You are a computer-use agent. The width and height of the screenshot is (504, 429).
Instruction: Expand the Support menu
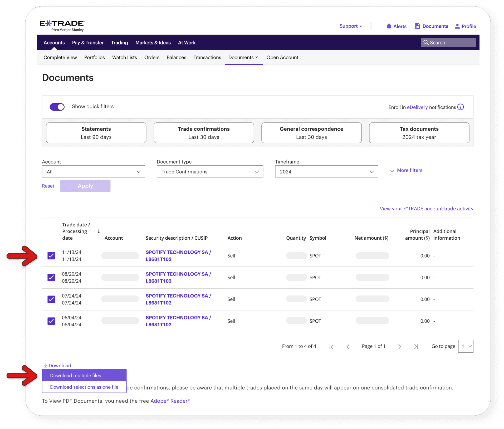(351, 26)
